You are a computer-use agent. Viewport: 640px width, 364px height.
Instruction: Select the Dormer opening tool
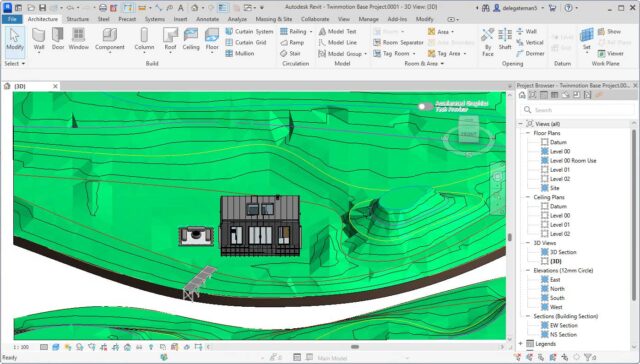(x=530, y=53)
